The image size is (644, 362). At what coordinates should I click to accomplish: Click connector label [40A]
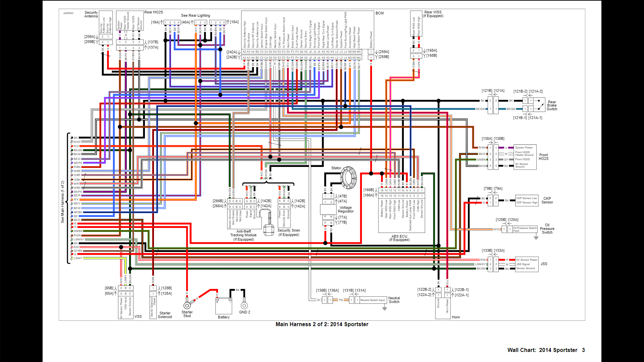pyautogui.click(x=186, y=22)
